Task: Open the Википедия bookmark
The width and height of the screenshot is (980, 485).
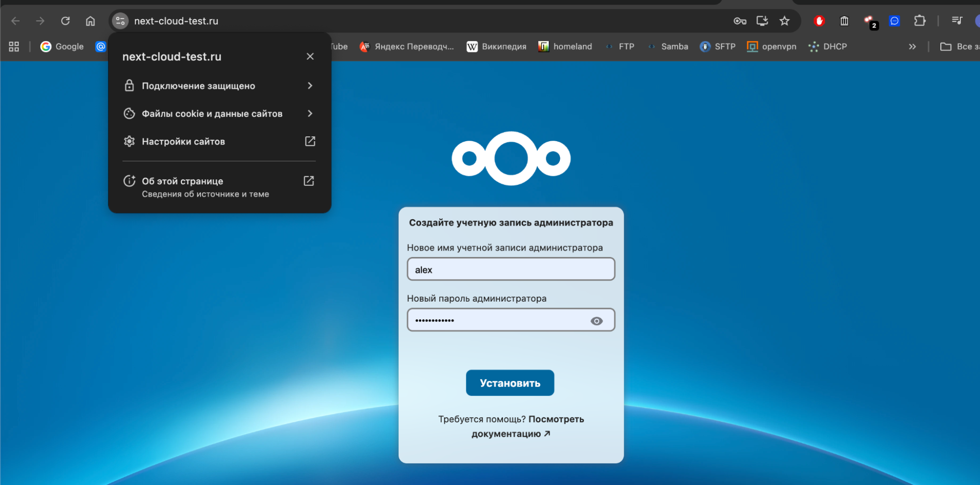Action: [x=496, y=47]
